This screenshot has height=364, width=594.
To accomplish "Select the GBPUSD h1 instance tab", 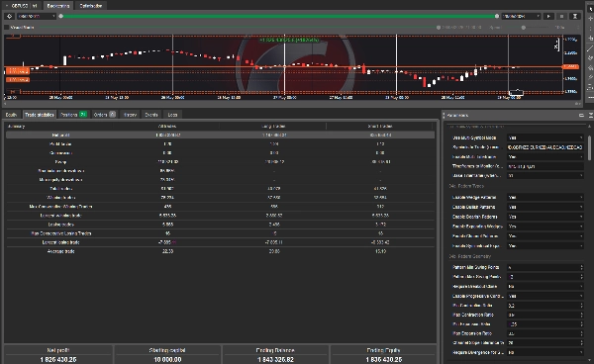I will coord(22,6).
